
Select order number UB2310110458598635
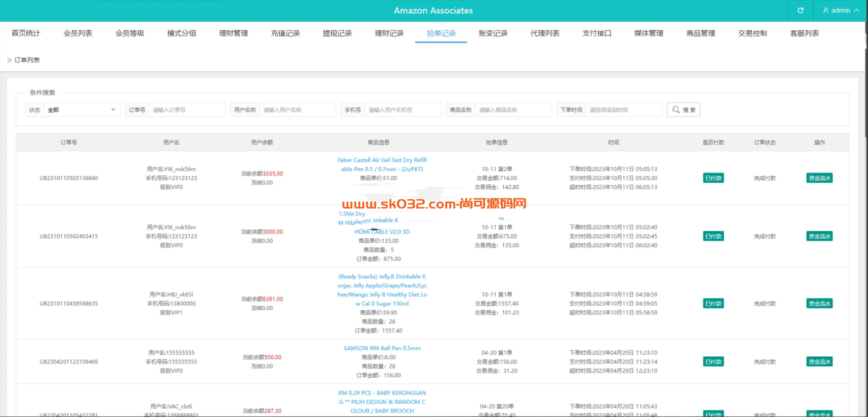tap(69, 303)
